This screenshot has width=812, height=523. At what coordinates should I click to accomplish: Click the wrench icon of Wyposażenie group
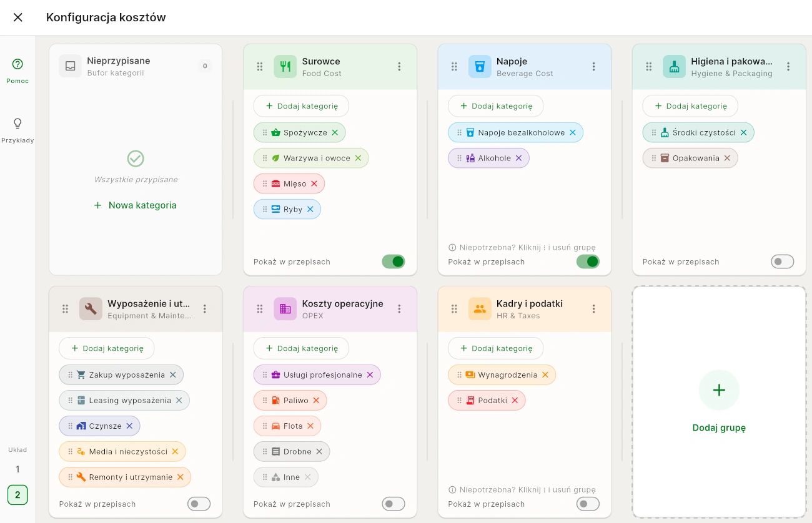[91, 309]
